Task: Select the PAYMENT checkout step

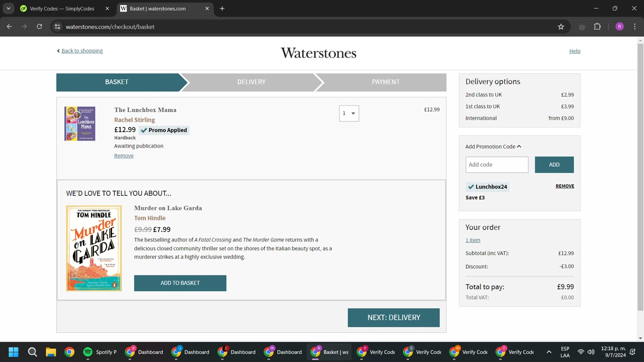Action: click(386, 82)
